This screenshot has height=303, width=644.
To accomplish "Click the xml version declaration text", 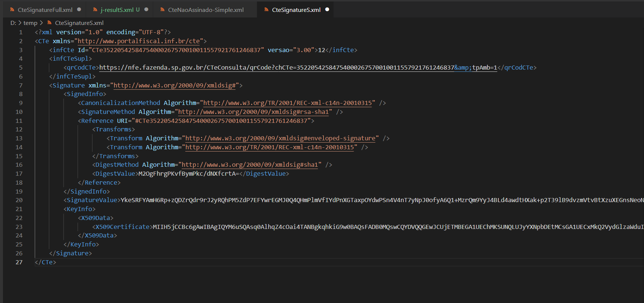I will point(103,32).
